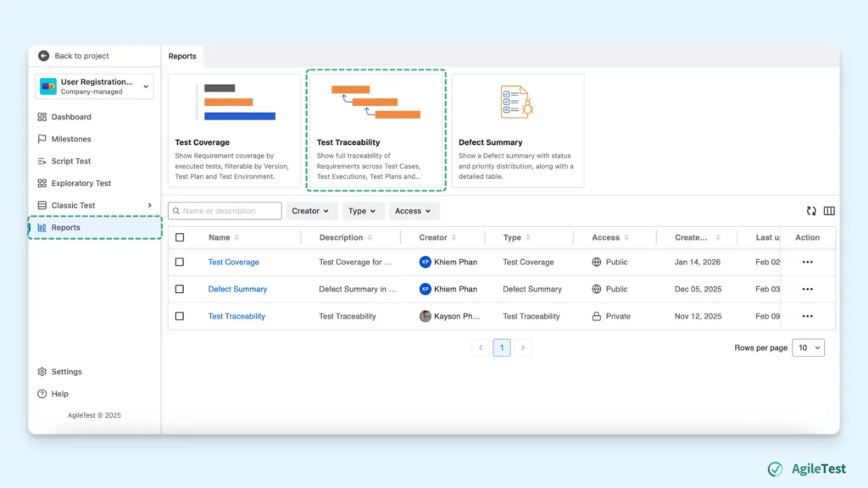Viewport: 868px width, 488px height.
Task: Check the Defect Summary row checkbox
Action: point(180,289)
